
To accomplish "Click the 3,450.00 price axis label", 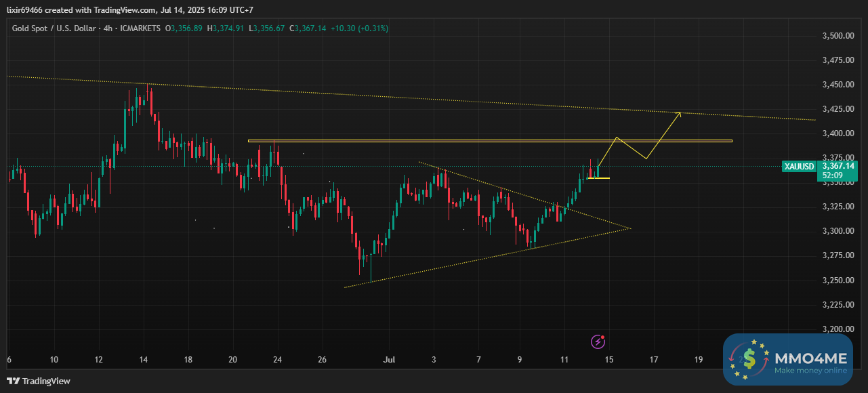I will coord(838,85).
